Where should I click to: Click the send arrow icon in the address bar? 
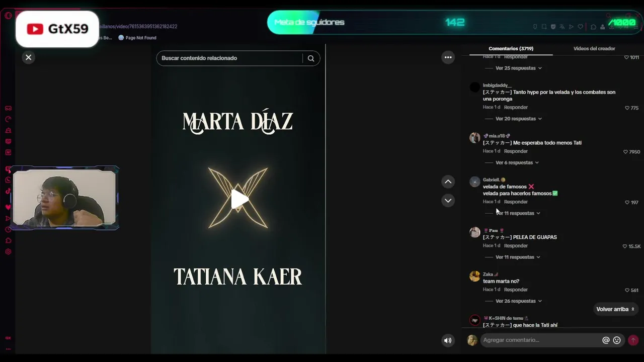[x=571, y=27]
